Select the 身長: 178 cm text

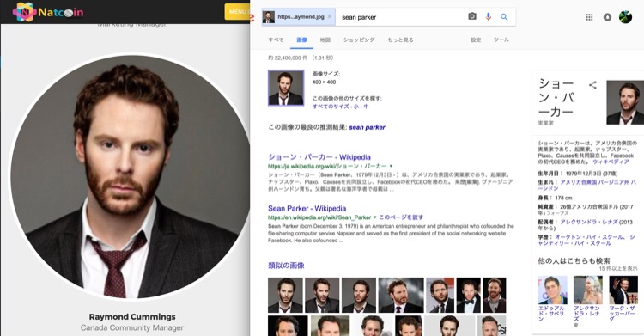555,198
